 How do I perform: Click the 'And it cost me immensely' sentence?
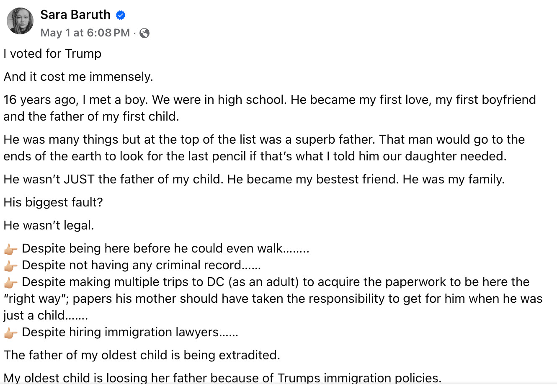pyautogui.click(x=78, y=77)
